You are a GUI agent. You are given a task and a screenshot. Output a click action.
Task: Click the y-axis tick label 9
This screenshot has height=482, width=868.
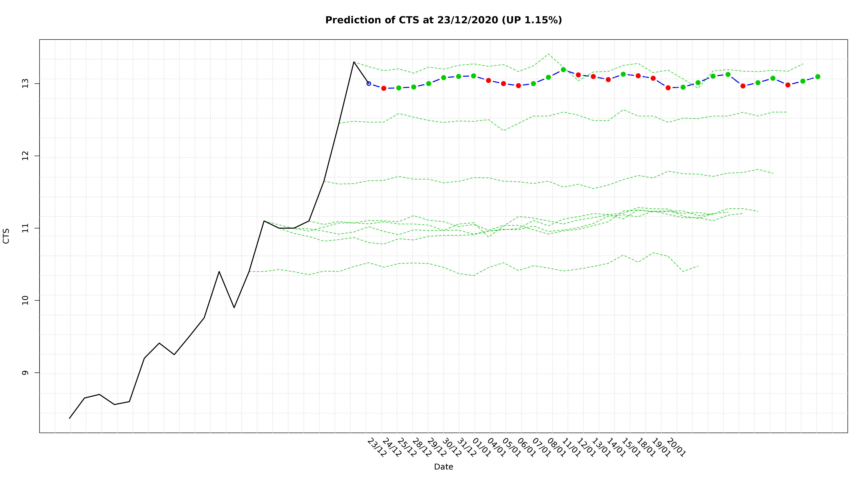[26, 373]
